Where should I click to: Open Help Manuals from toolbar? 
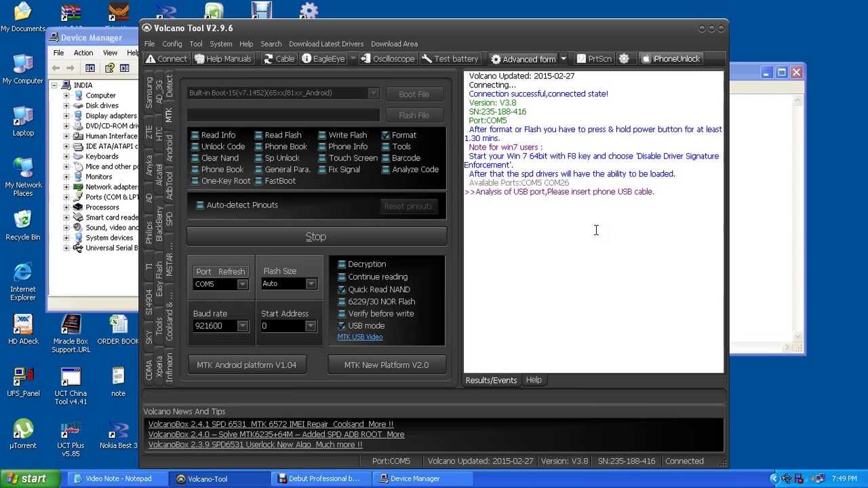(223, 59)
